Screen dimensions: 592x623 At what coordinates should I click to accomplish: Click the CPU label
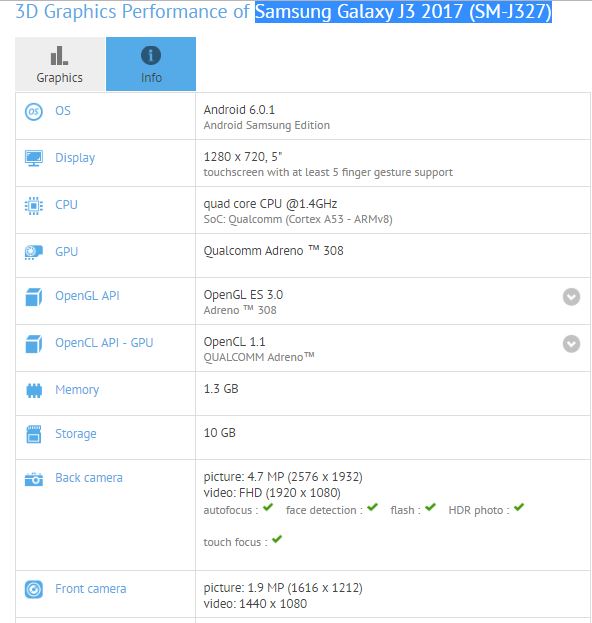[66, 205]
